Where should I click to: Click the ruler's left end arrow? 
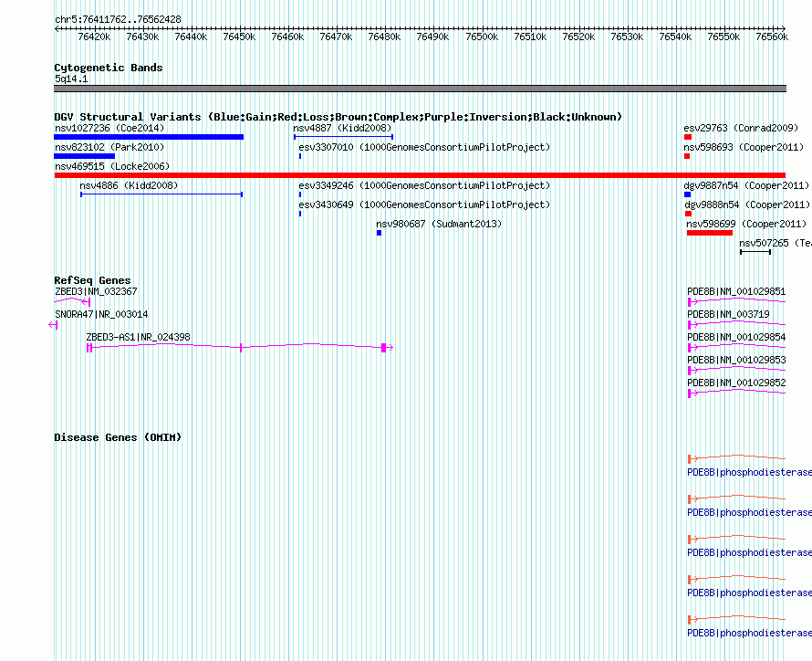(57, 28)
